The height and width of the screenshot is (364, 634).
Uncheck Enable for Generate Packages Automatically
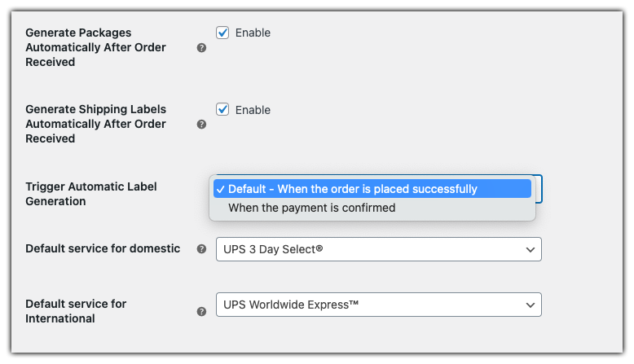222,33
